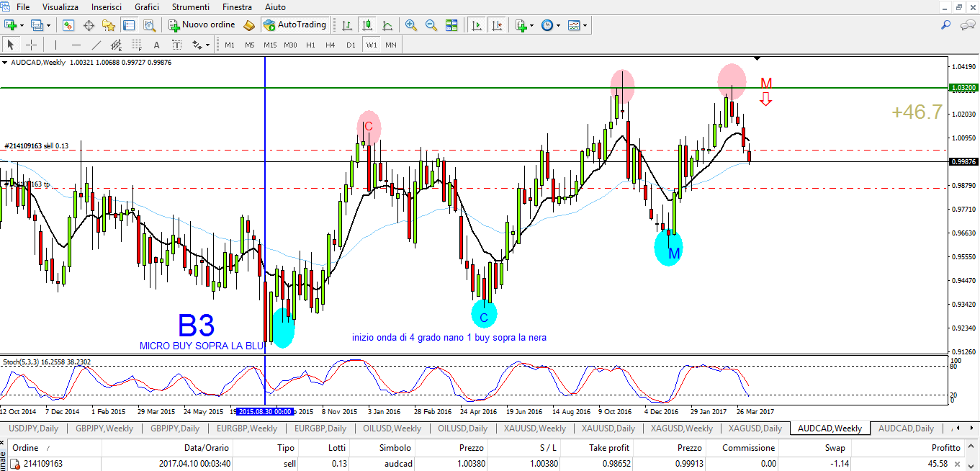Image resolution: width=980 pixels, height=471 pixels.
Task: Select the Fibonacci retracement tool
Action: 136,45
